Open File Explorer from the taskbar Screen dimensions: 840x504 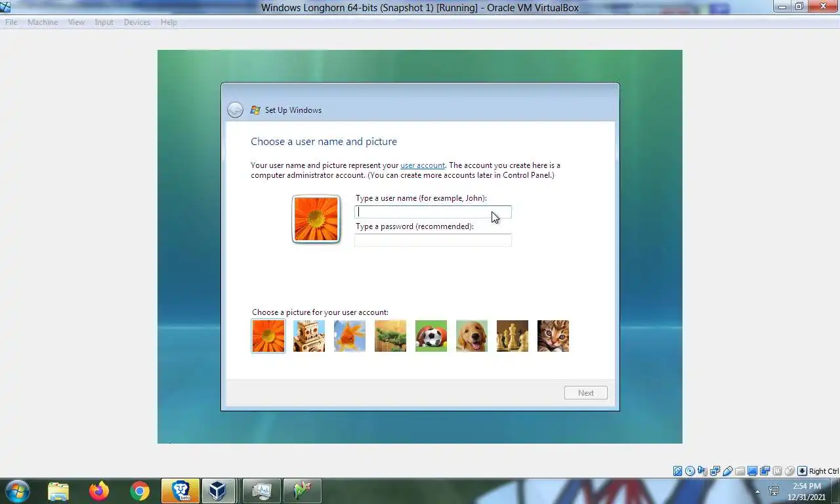pyautogui.click(x=58, y=491)
